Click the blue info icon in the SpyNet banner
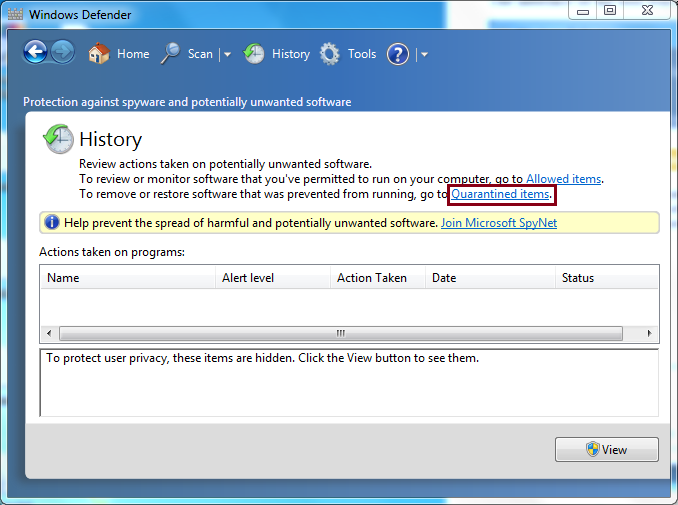This screenshot has height=505, width=678. (52, 223)
